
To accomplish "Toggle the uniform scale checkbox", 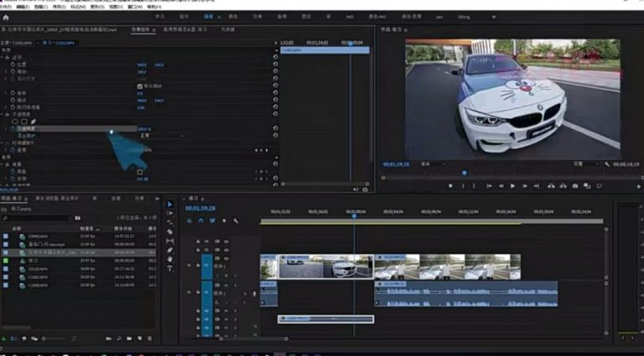I will pyautogui.click(x=140, y=86).
